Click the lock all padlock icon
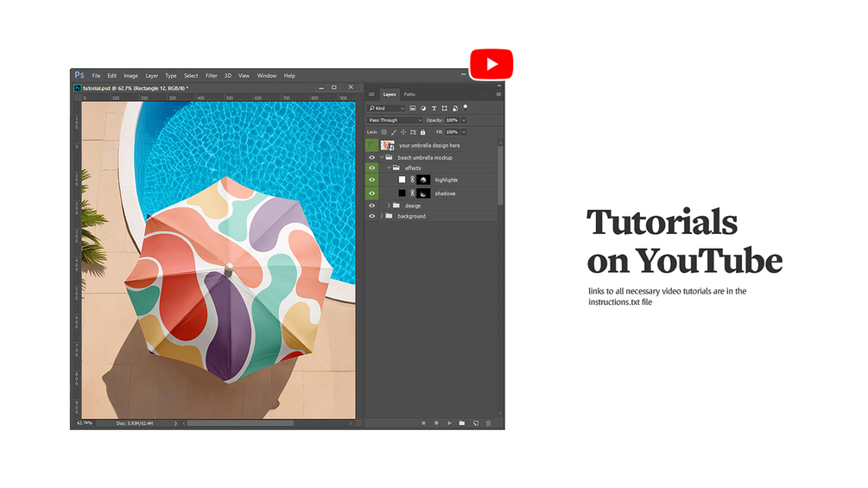Screen dimensions: 868x488 coord(423,132)
